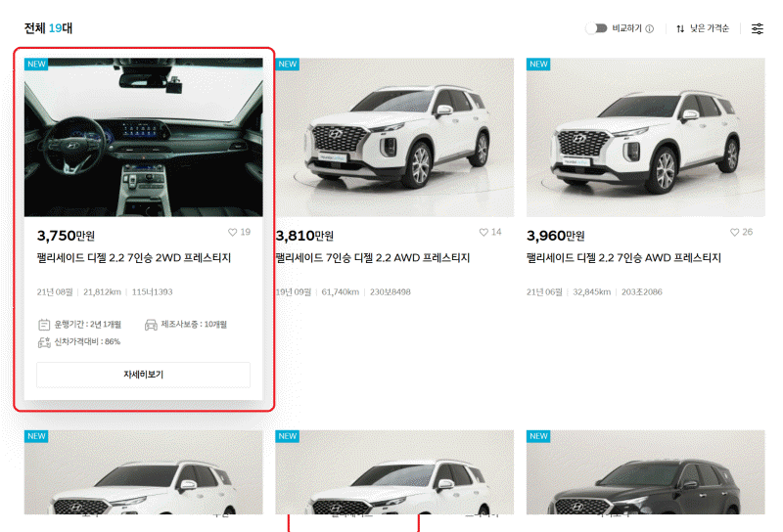783x532 pixels.
Task: Click the 32,845km mileage text
Action: 592,292
